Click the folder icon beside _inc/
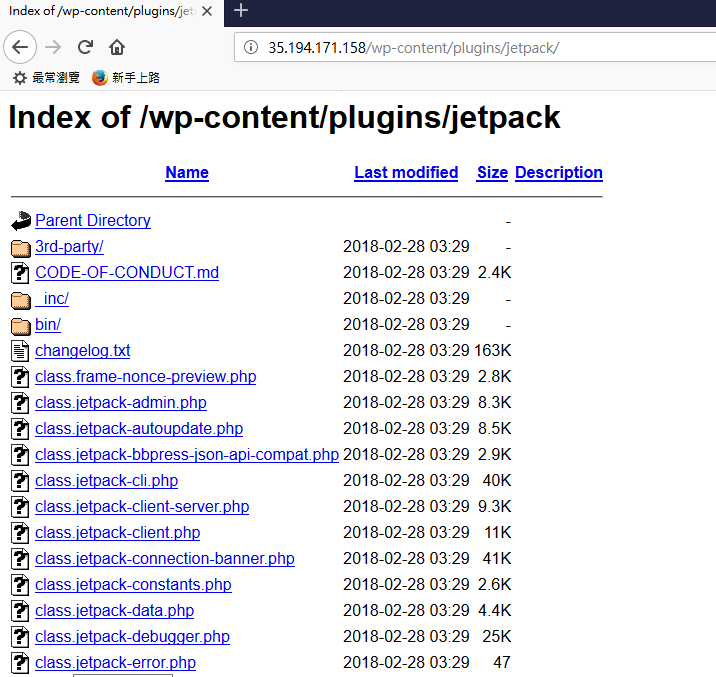 (21, 300)
